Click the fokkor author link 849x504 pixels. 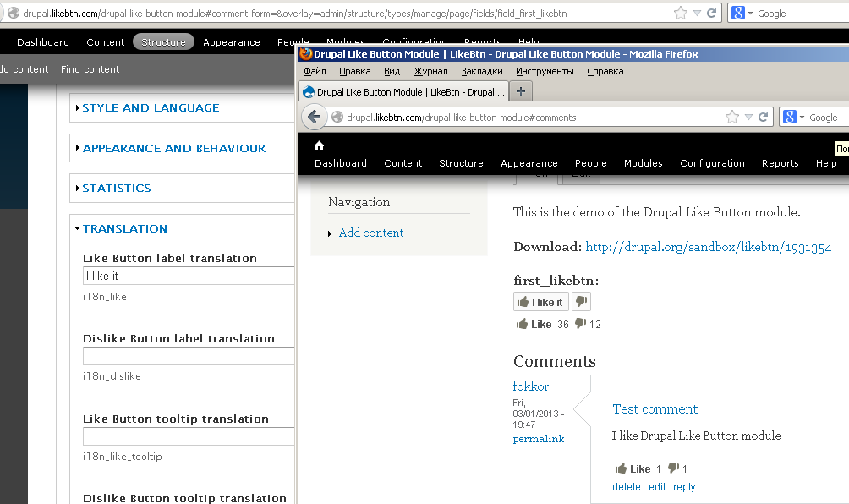(531, 386)
